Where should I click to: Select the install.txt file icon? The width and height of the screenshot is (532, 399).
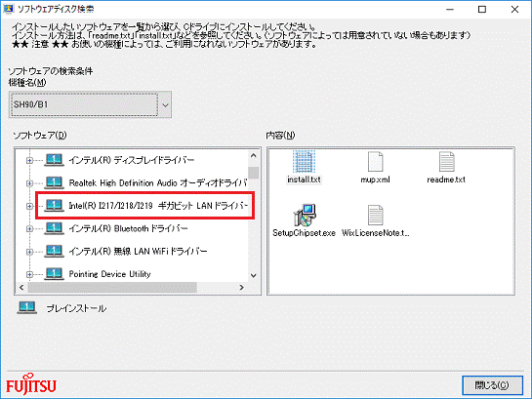304,162
